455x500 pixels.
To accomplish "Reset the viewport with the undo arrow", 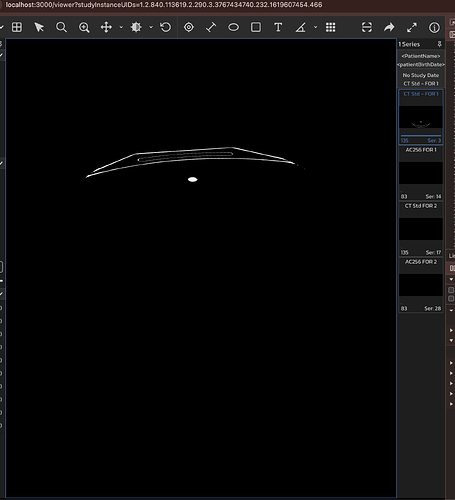I will 166,27.
